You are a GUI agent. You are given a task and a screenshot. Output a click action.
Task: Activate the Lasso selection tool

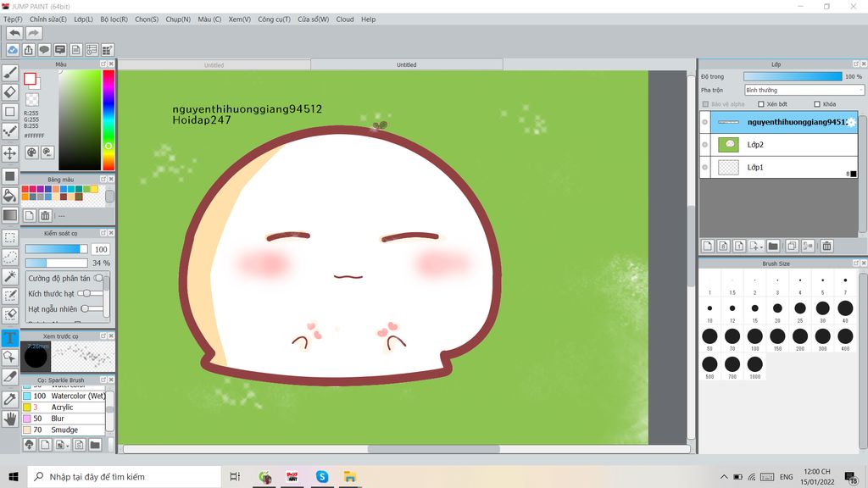click(10, 258)
